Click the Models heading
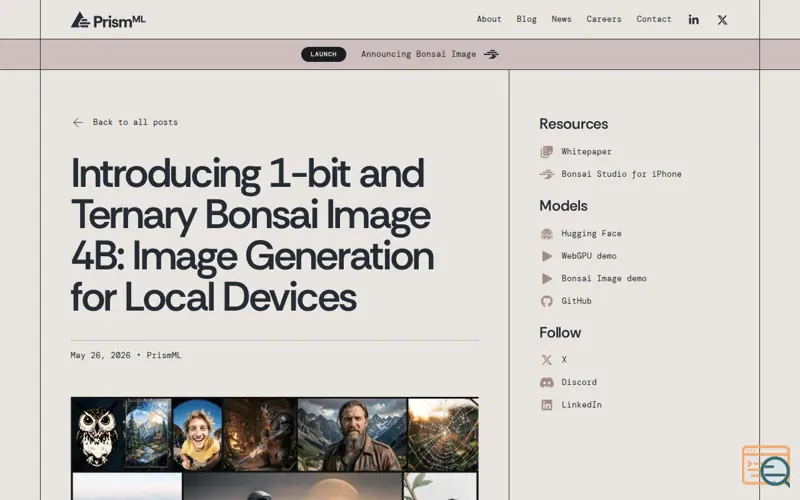The width and height of the screenshot is (800, 500). tap(563, 206)
